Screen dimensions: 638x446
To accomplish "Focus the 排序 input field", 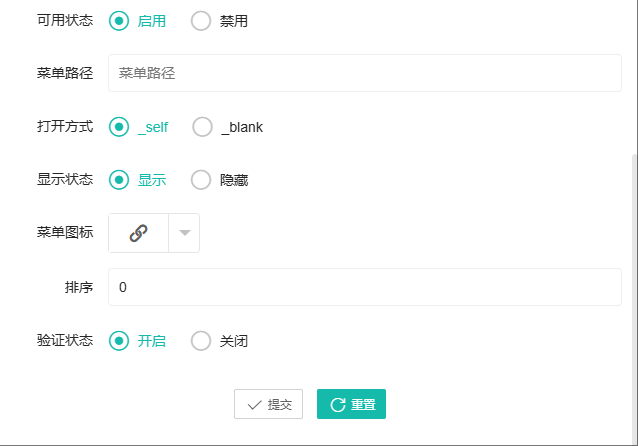I will pos(365,287).
